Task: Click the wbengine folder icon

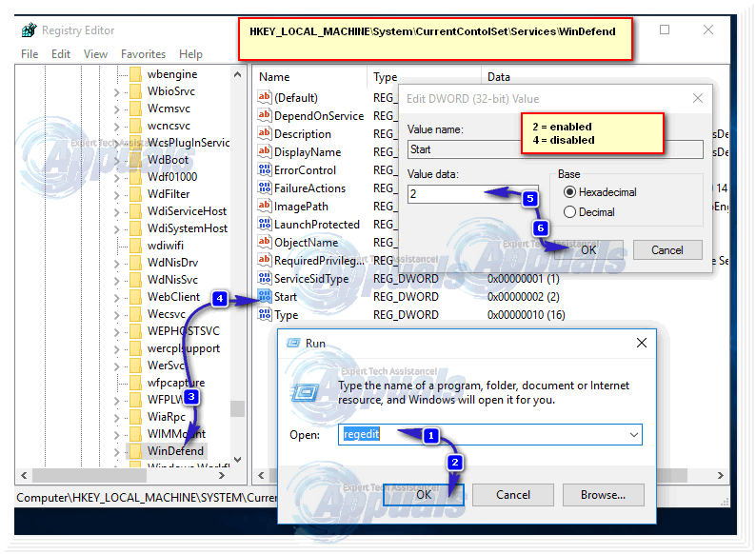Action: tap(136, 74)
